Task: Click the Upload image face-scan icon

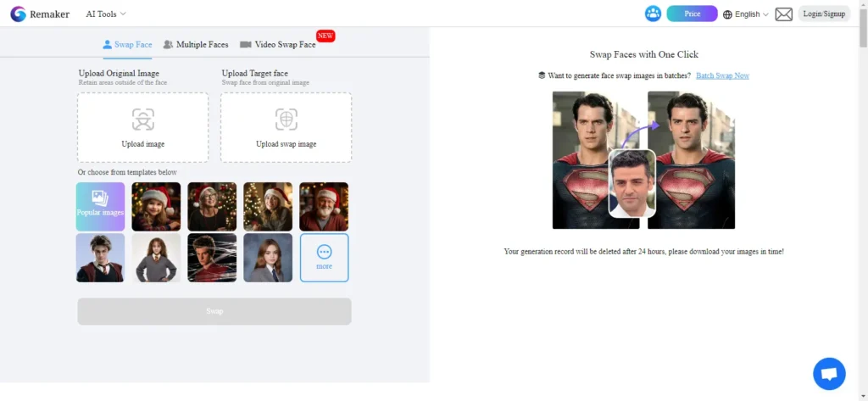Action: click(142, 119)
